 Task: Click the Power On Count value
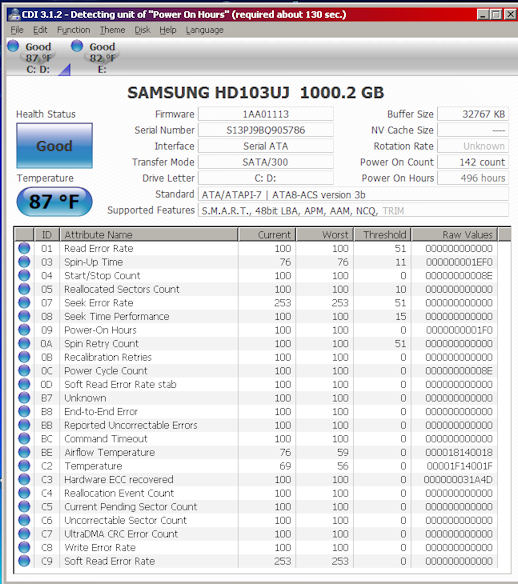click(473, 162)
